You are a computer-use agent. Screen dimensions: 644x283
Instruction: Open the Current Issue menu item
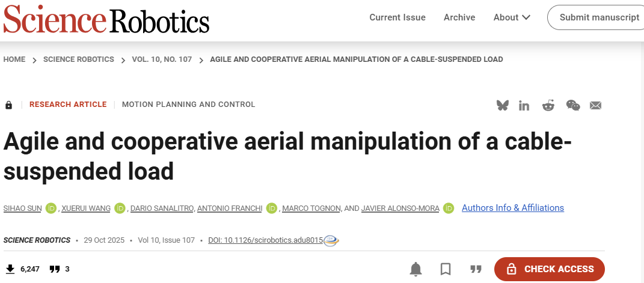[x=397, y=17]
